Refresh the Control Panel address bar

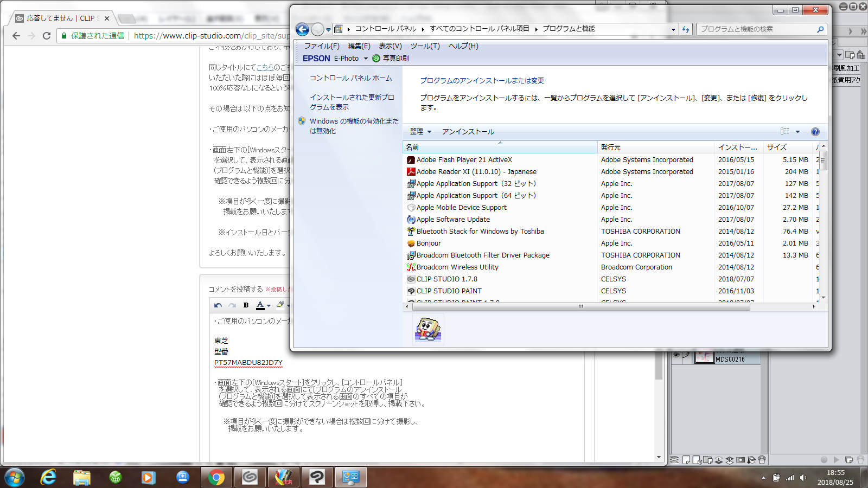tap(686, 29)
